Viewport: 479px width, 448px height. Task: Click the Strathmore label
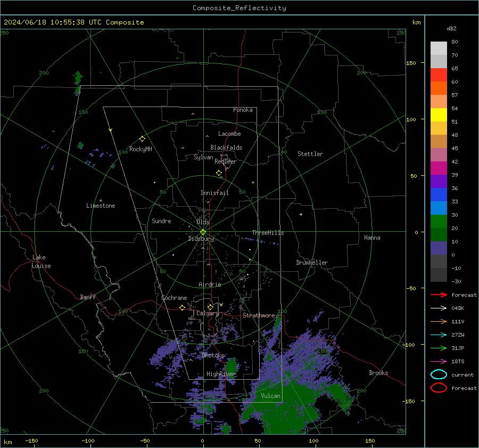pyautogui.click(x=259, y=315)
